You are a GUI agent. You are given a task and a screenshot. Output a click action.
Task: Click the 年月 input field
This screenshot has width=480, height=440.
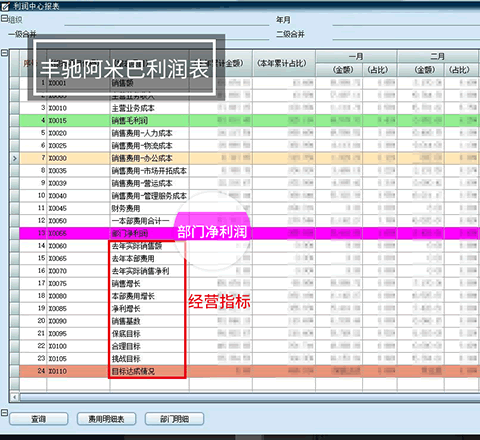(x=406, y=20)
